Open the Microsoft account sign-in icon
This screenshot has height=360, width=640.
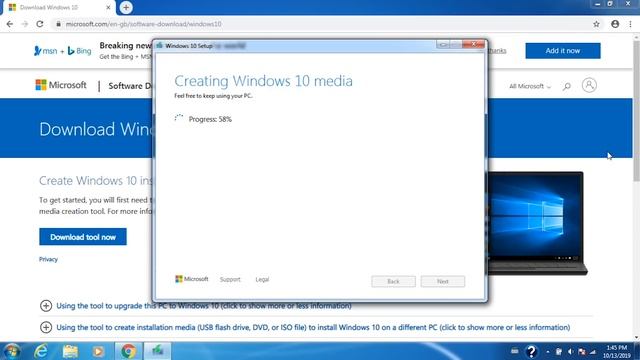coord(589,85)
